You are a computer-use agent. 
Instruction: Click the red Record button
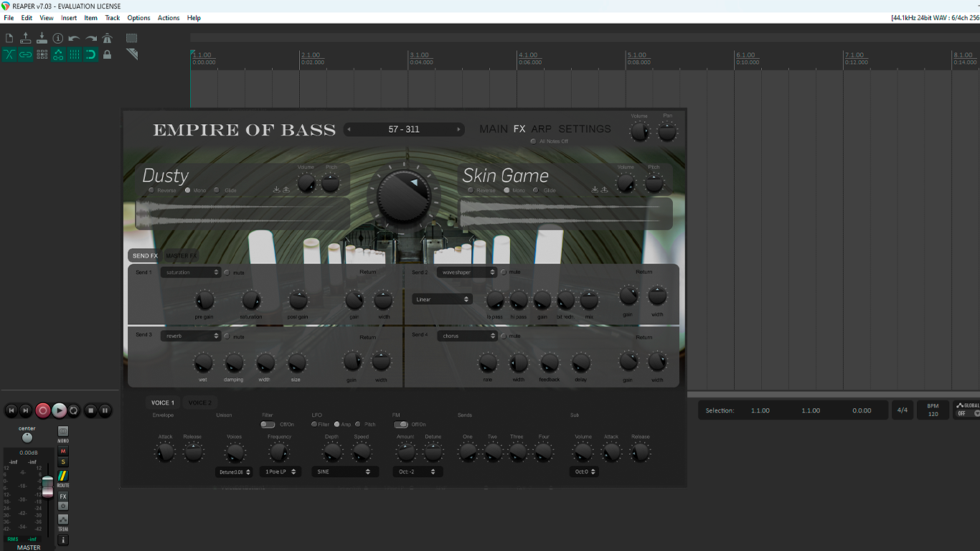point(43,410)
